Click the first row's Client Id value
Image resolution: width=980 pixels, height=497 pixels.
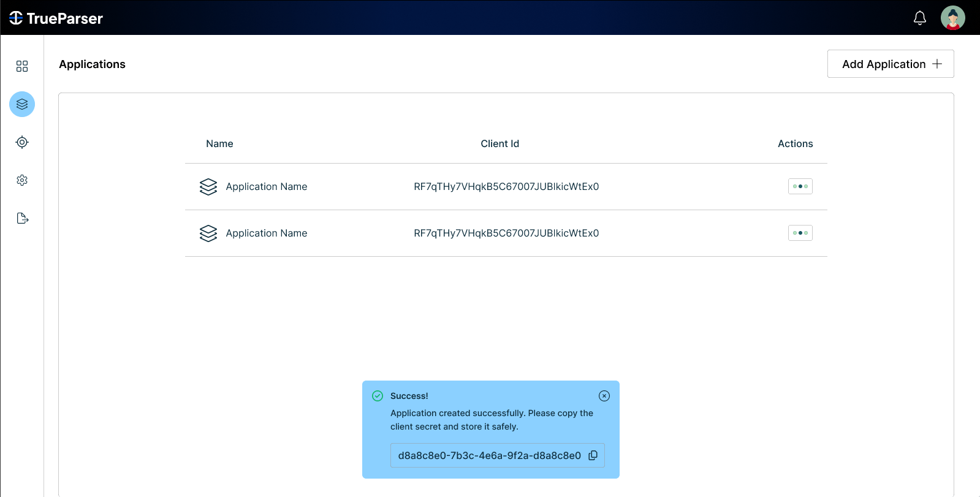click(506, 186)
